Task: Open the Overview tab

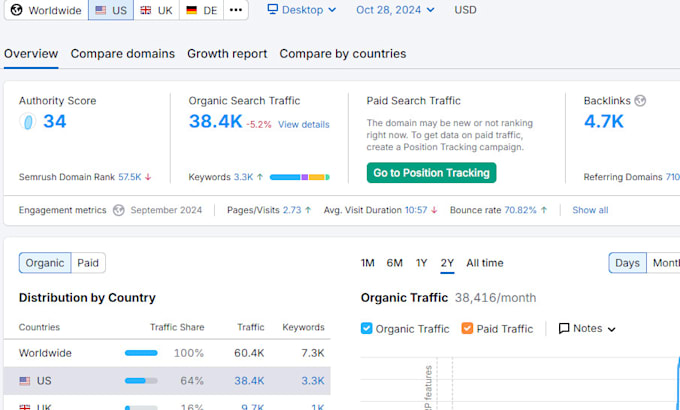Action: coord(31,54)
